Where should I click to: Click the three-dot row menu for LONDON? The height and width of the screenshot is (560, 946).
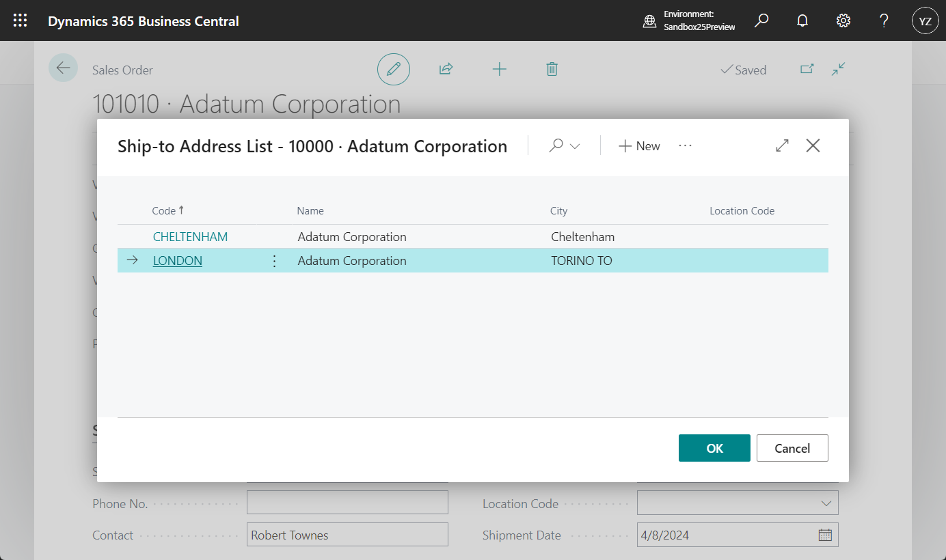click(275, 261)
